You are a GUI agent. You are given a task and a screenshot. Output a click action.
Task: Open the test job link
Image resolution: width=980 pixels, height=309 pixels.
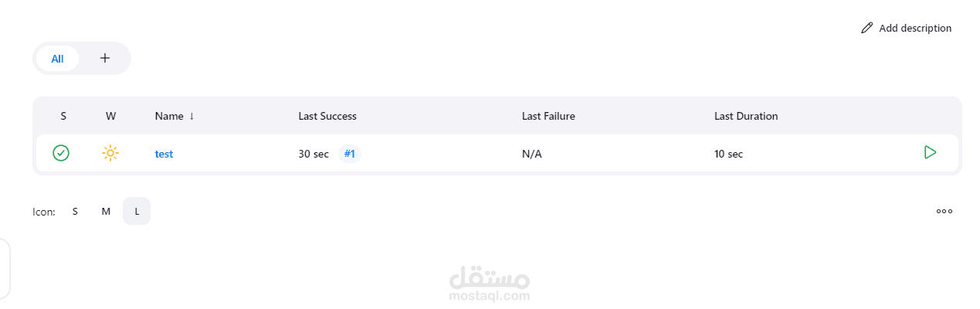164,154
